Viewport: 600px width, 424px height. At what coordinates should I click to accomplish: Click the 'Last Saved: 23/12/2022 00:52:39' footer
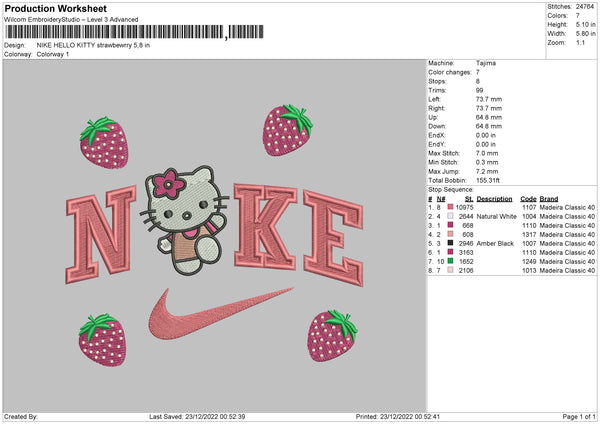click(x=197, y=416)
